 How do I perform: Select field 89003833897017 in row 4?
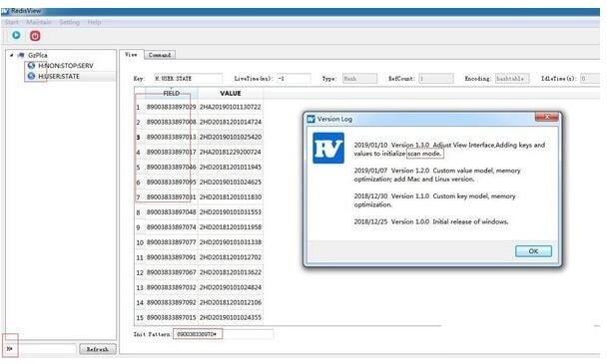click(x=171, y=152)
